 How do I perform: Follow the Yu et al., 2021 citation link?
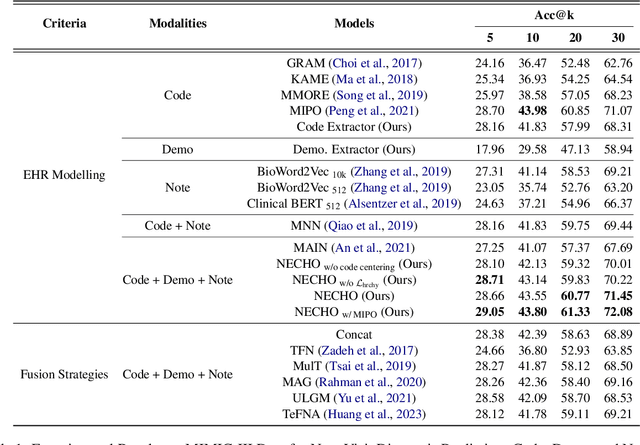click(382, 397)
